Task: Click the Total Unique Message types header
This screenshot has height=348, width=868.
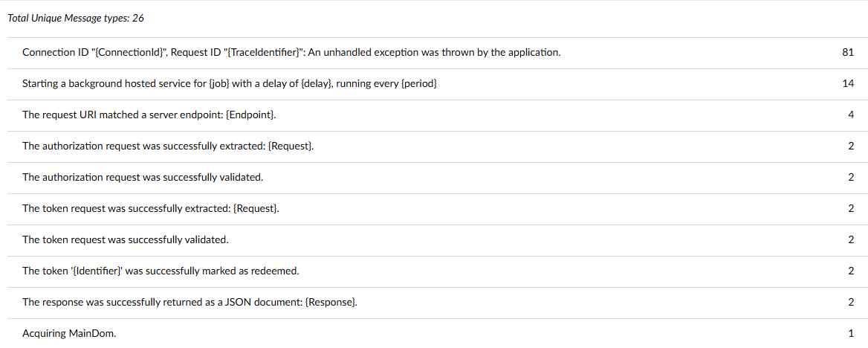Action: (76, 18)
